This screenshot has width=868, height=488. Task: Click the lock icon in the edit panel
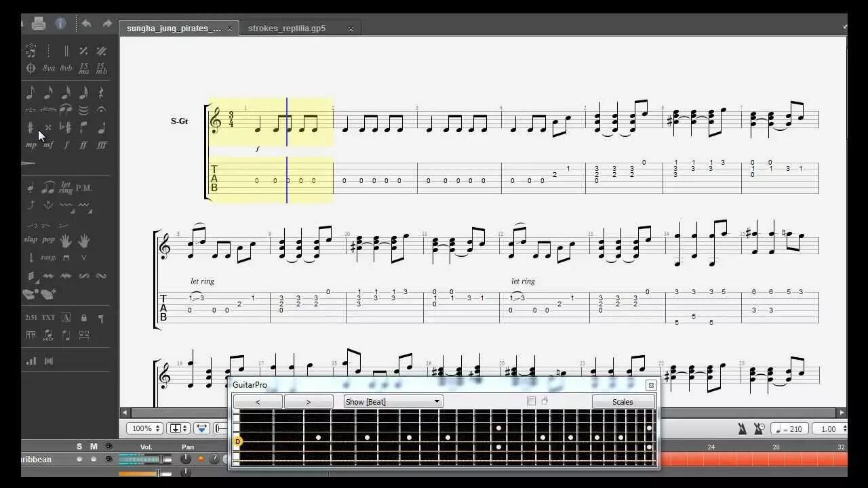coord(83,317)
